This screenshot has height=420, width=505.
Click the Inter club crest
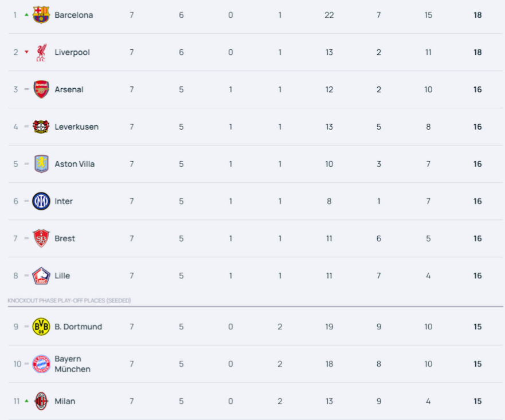[41, 201]
